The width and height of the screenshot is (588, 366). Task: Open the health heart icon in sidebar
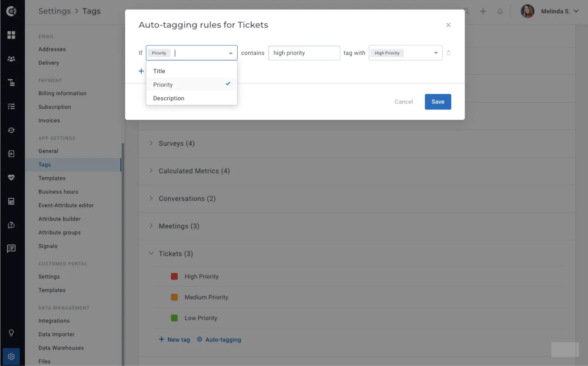(11, 177)
